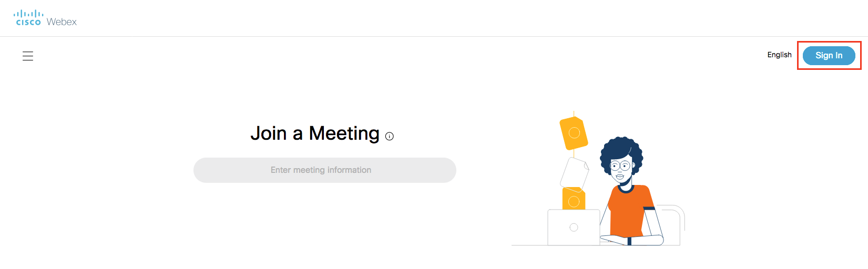Click the woman's round glasses

621,167
